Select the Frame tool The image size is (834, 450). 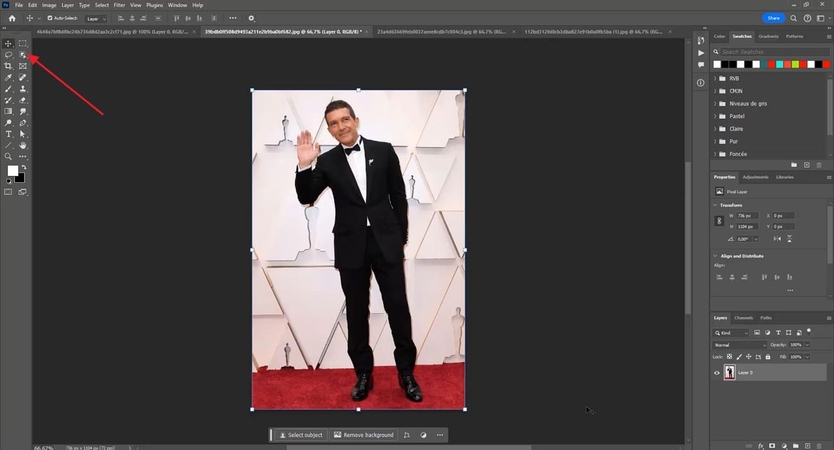coord(22,66)
